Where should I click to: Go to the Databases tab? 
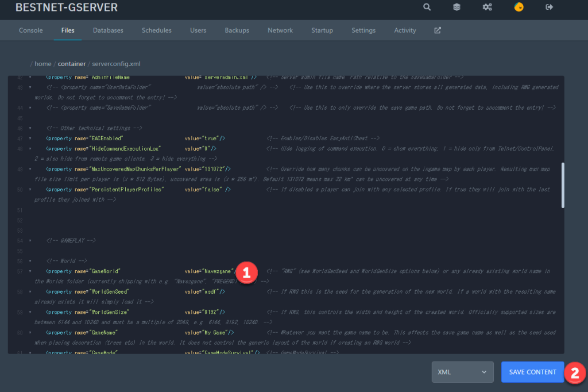[108, 30]
